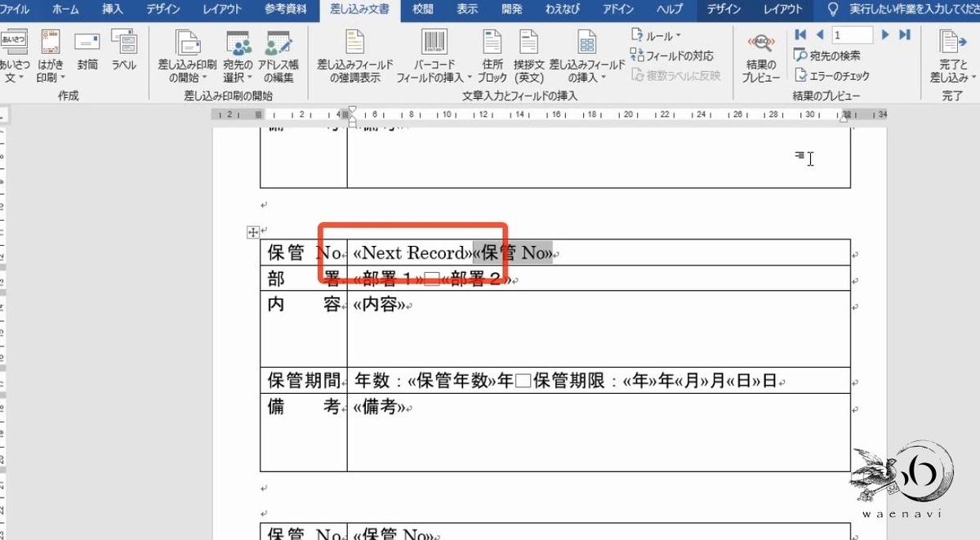The image size is (980, 540).
Task: Open the ファイル file tab
Action: [16, 10]
